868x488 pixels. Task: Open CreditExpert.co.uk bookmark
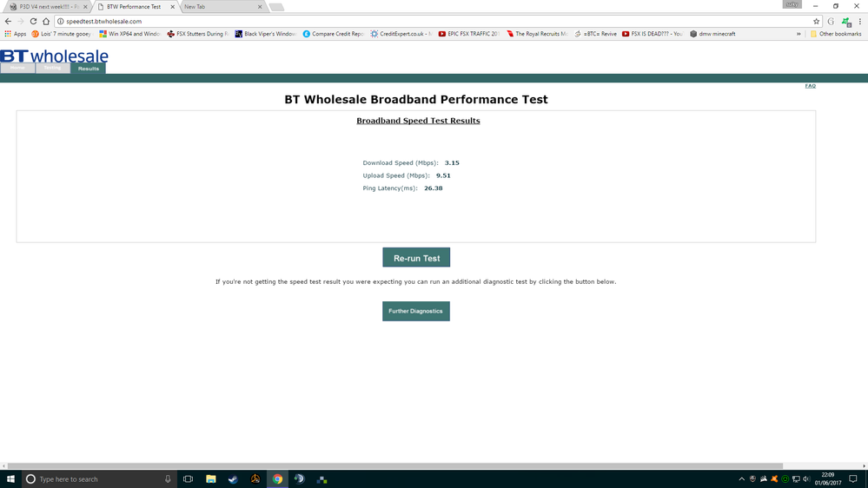click(401, 34)
